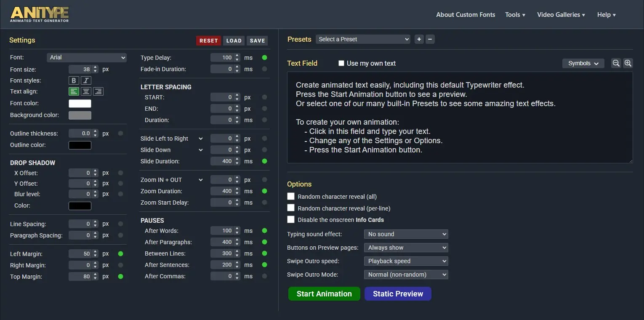Click the minus icon beside Presets

pyautogui.click(x=430, y=39)
